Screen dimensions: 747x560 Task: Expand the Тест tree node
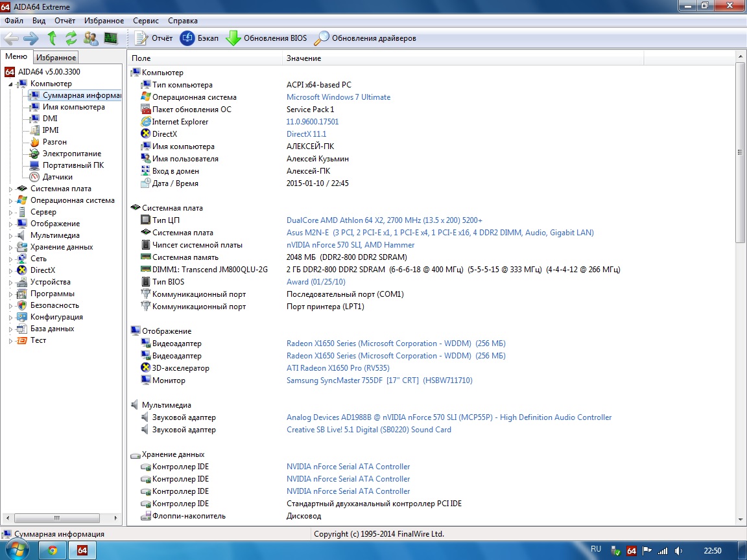coord(10,341)
